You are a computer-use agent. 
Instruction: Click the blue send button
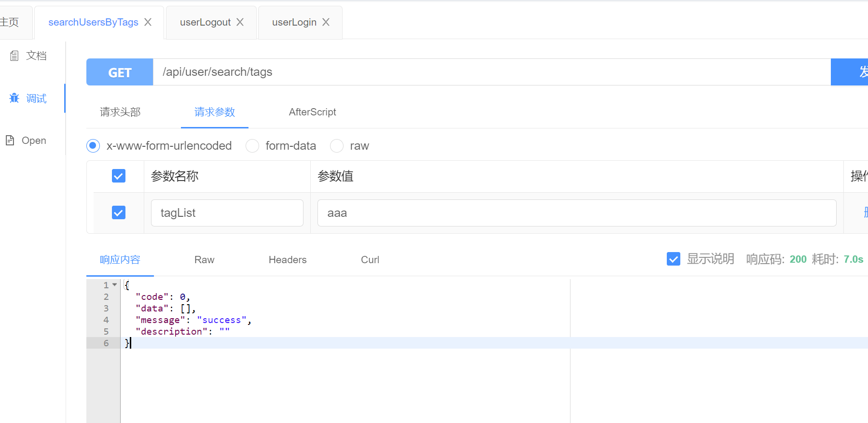click(x=850, y=72)
